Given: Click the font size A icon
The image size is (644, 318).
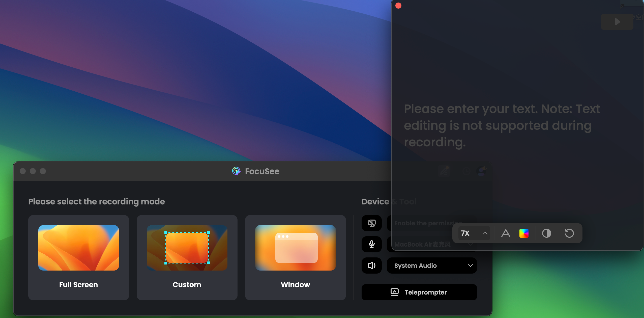Looking at the screenshot, I should [506, 233].
